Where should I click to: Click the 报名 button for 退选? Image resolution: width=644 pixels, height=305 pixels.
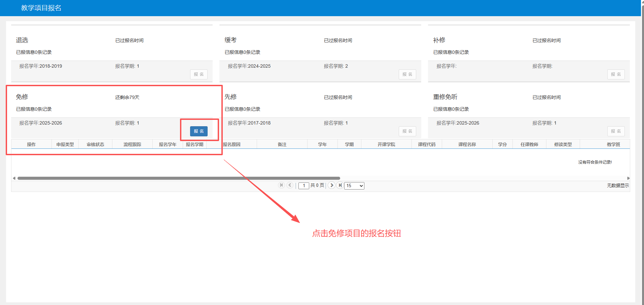(199, 74)
